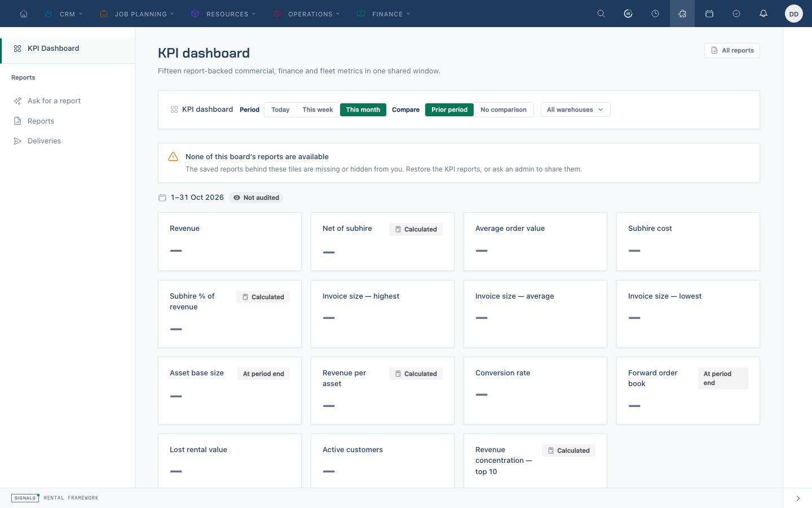Viewport: 812px width, 508px height.
Task: Open the DD user avatar
Action: coord(794,14)
